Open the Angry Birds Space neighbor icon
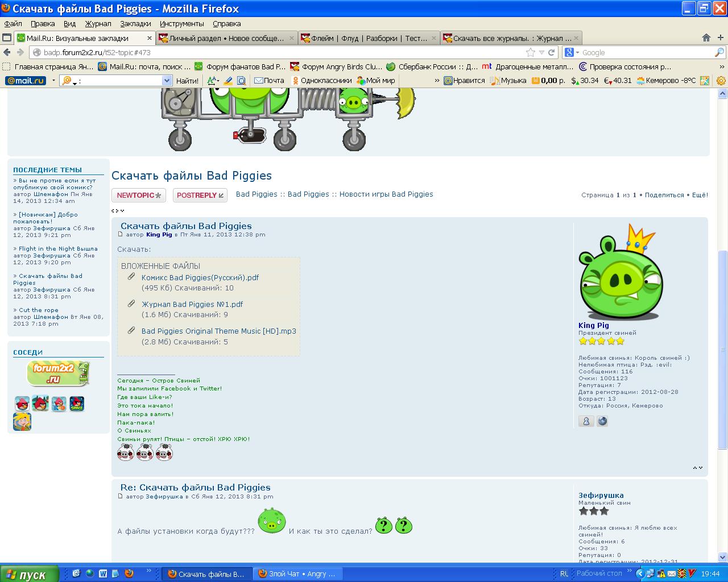The image size is (728, 582). pyautogui.click(x=77, y=404)
